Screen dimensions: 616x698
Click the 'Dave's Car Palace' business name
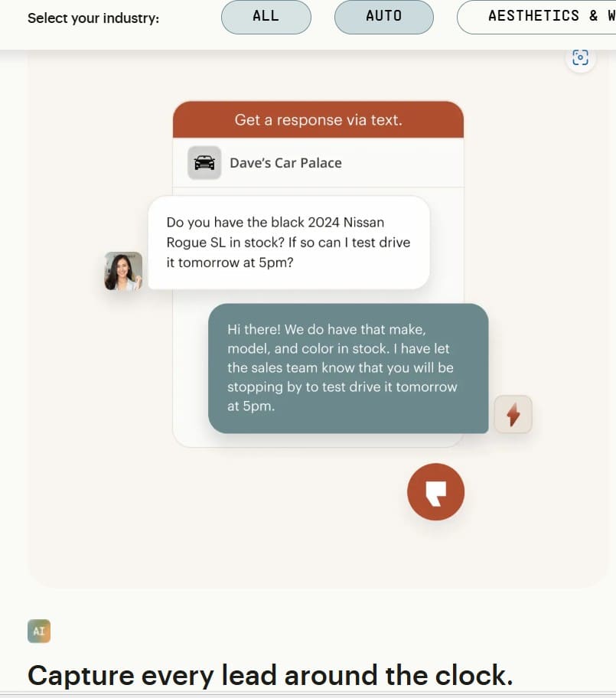285,163
